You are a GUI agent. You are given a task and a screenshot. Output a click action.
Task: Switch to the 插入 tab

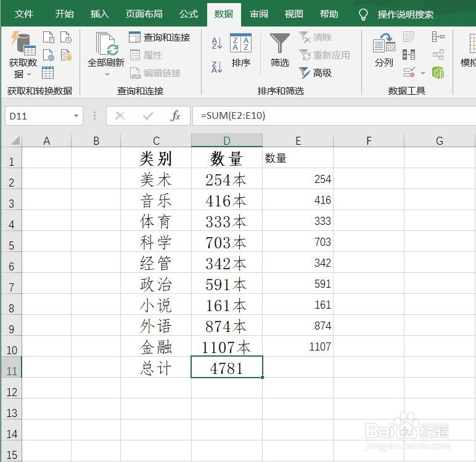pyautogui.click(x=99, y=14)
